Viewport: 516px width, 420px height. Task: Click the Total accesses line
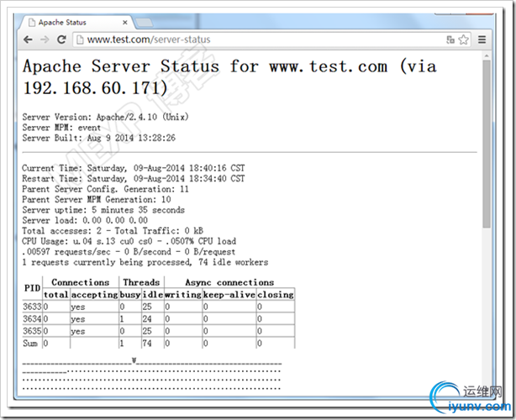tap(113, 231)
